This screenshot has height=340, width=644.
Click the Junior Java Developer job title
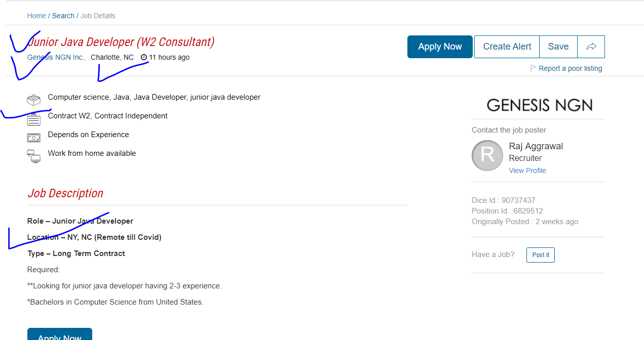(x=121, y=42)
